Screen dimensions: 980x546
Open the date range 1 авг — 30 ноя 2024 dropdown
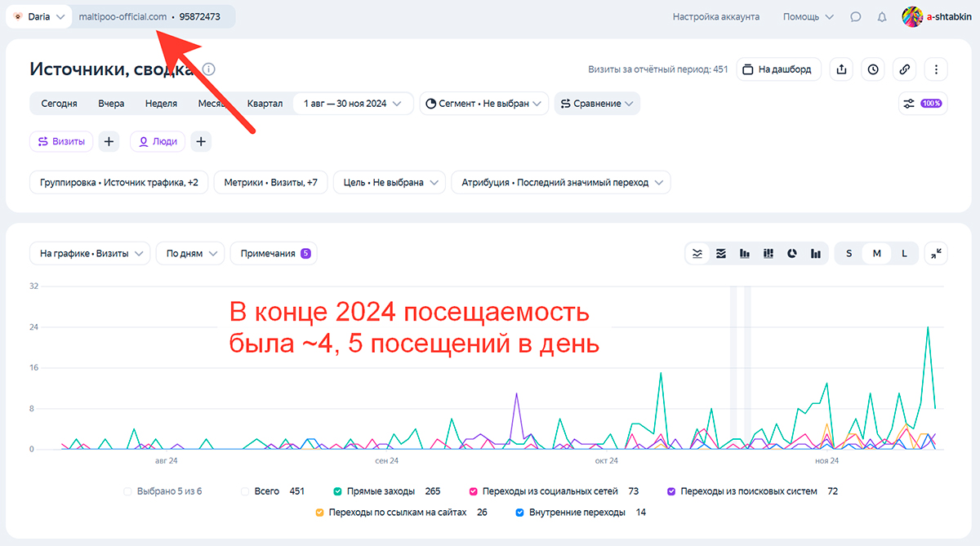(x=352, y=104)
